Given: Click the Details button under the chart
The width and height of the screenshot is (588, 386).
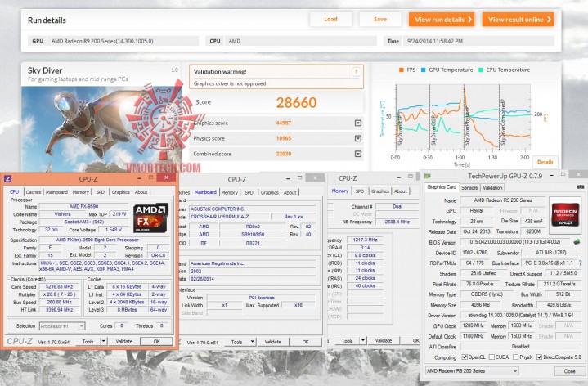Looking at the screenshot, I should coord(545,162).
